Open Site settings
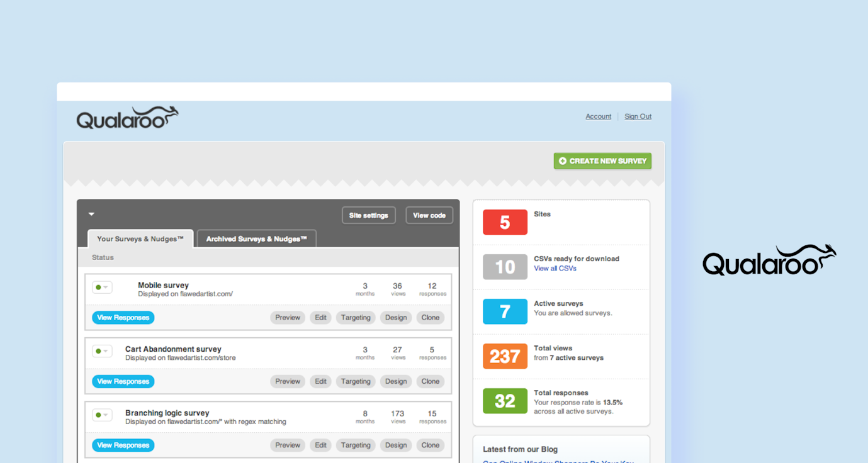 [x=368, y=215]
